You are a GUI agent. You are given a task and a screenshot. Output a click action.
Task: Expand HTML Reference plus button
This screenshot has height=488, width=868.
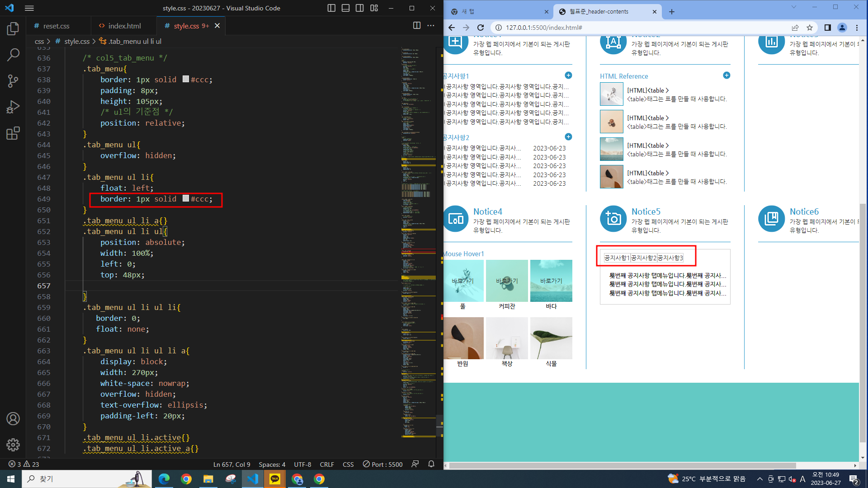[x=726, y=75]
